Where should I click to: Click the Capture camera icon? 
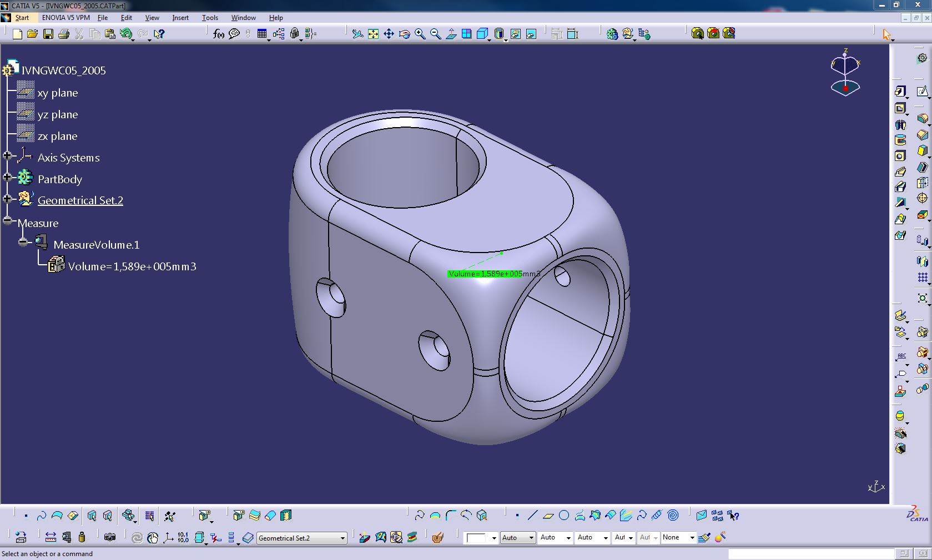click(110, 537)
